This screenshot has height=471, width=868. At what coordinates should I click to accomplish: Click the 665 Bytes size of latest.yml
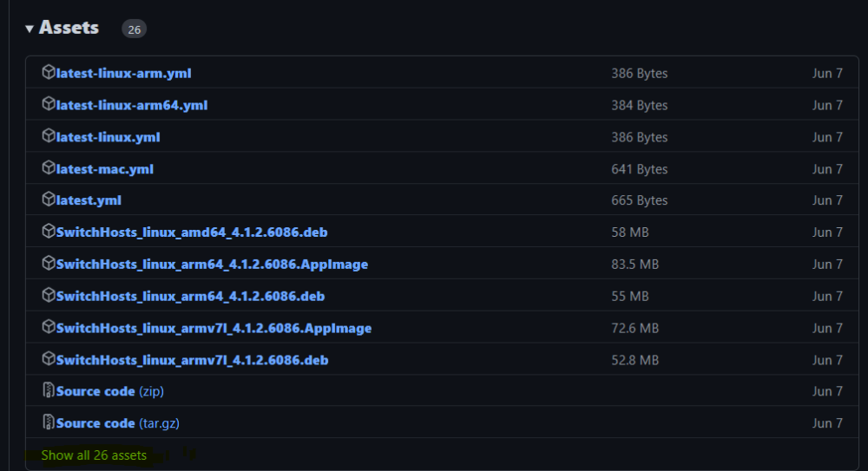tap(640, 200)
